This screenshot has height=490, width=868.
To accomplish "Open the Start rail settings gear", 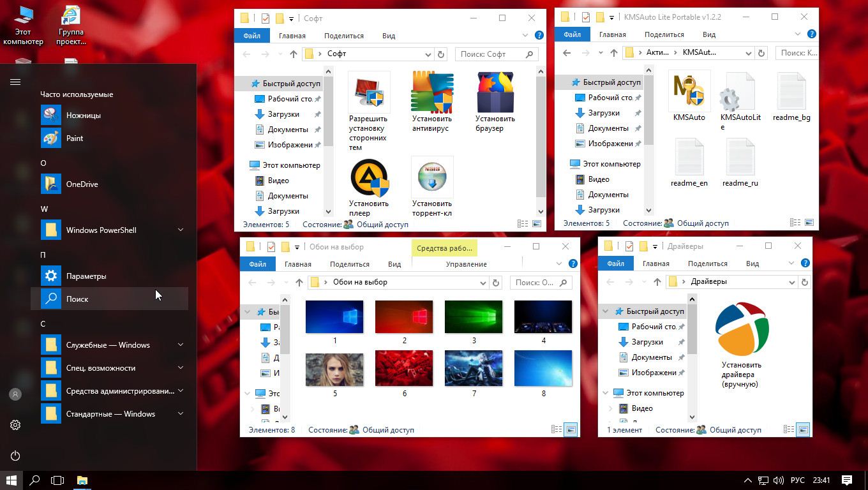I will click(x=15, y=425).
